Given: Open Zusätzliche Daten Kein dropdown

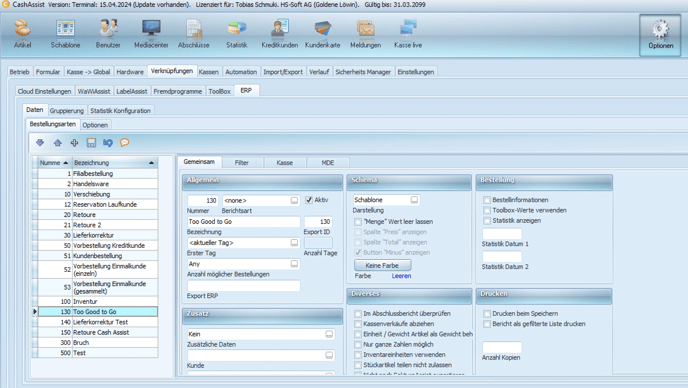Looking at the screenshot, I should coord(329,334).
